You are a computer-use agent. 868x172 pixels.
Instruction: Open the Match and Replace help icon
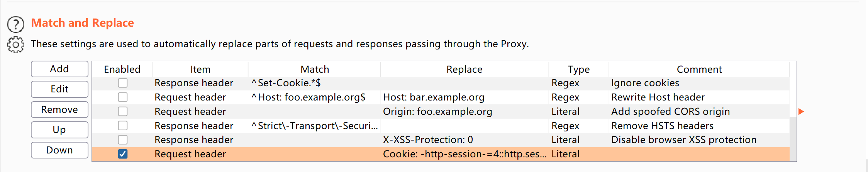click(15, 24)
